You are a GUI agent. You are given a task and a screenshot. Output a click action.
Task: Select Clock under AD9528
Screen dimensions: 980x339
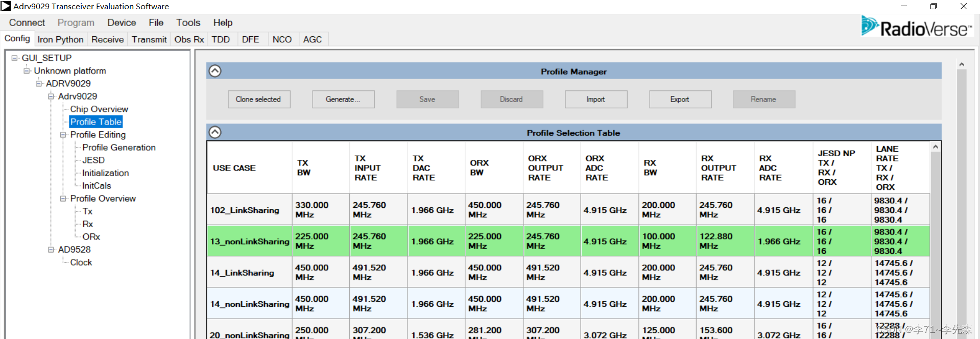(x=81, y=262)
